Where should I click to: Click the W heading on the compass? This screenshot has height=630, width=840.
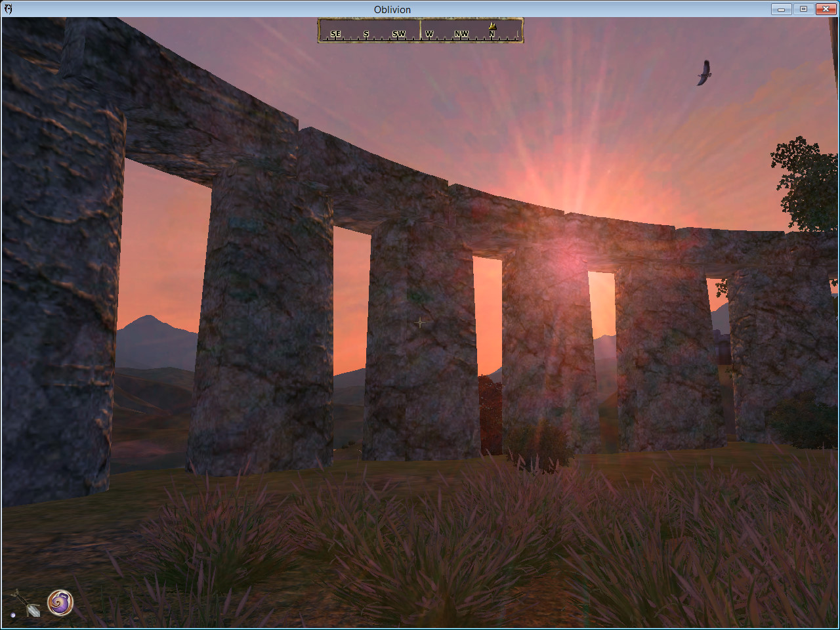[x=429, y=33]
